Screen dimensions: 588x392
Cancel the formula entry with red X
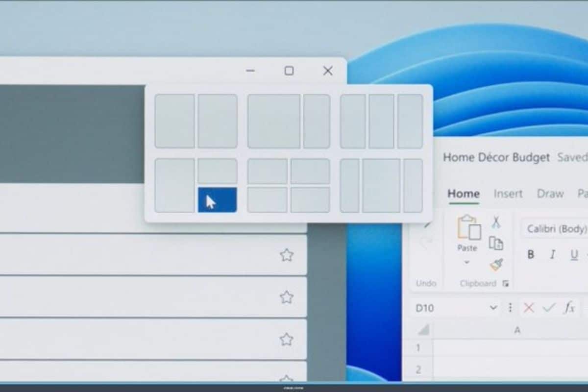pyautogui.click(x=529, y=308)
